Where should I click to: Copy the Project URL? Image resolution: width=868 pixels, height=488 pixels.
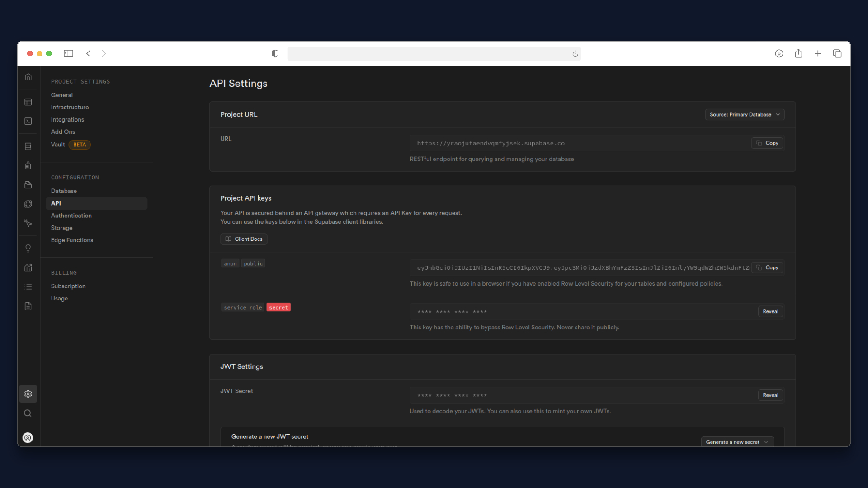click(767, 143)
